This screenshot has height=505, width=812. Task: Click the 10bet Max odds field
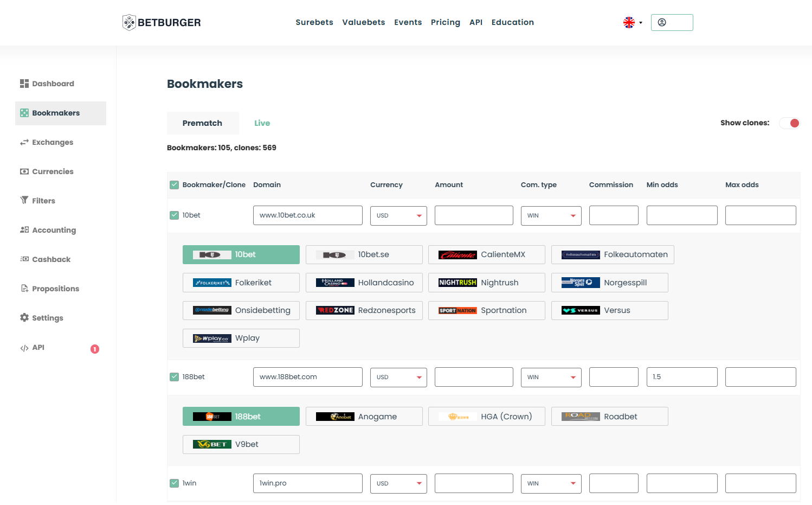pos(761,215)
